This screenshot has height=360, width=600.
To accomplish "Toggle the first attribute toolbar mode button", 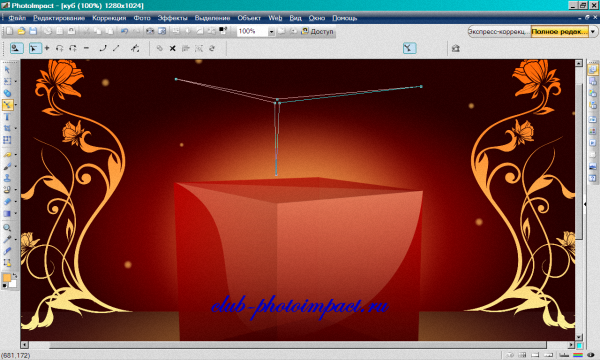I will [16, 48].
